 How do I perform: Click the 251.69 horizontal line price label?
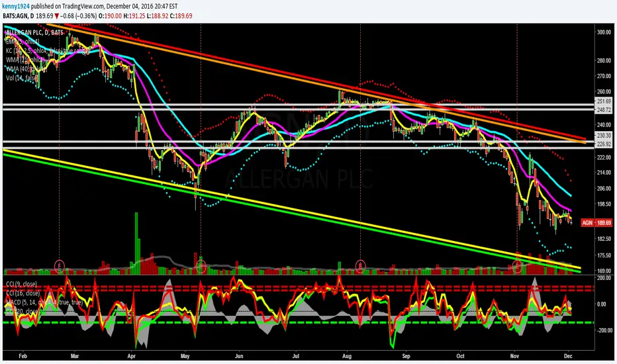[x=604, y=101]
